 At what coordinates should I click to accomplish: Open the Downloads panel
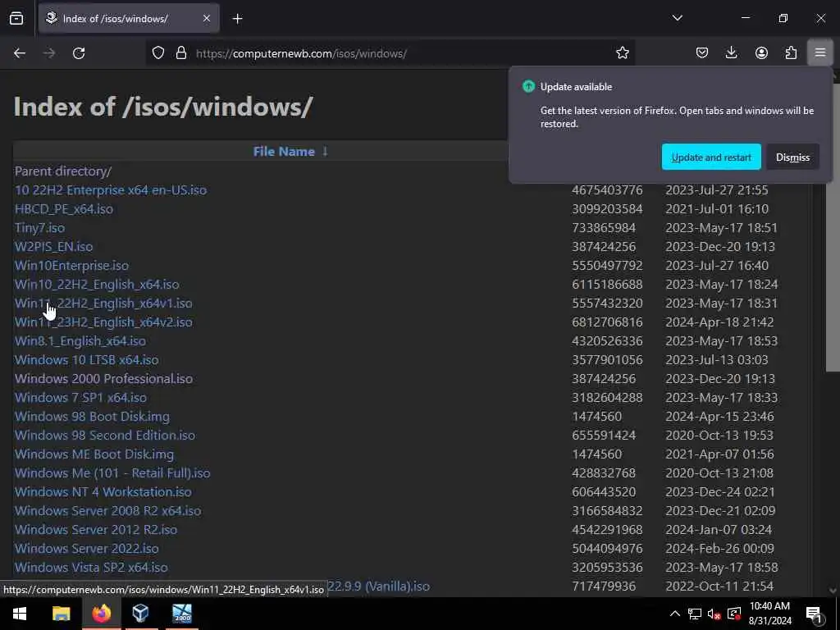coord(731,52)
